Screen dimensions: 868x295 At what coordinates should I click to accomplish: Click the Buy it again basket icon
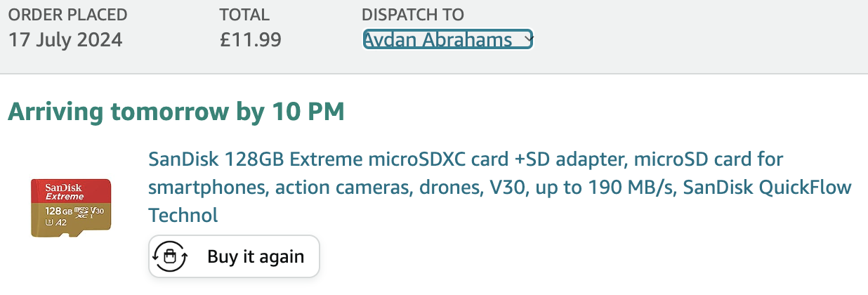point(169,256)
